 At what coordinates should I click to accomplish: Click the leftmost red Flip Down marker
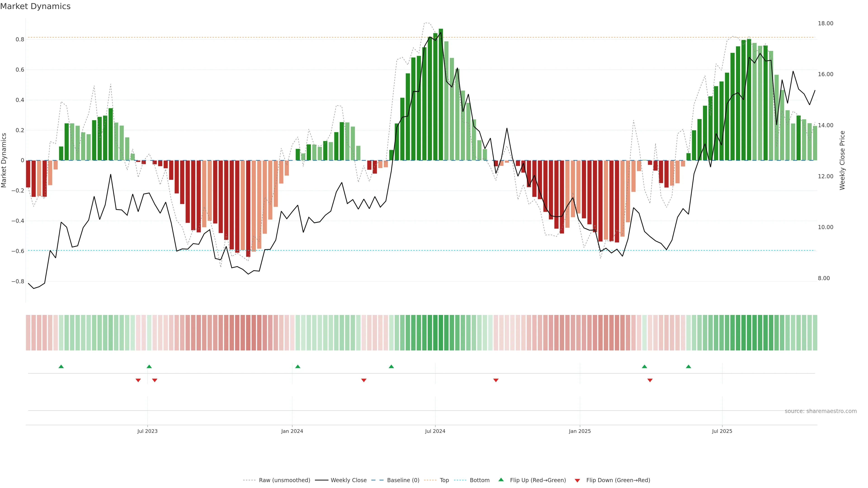[138, 380]
